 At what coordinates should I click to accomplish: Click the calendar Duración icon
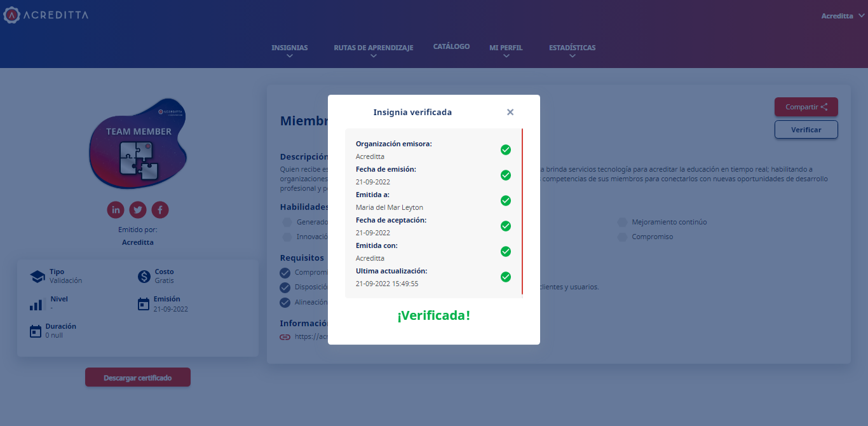[x=36, y=331]
